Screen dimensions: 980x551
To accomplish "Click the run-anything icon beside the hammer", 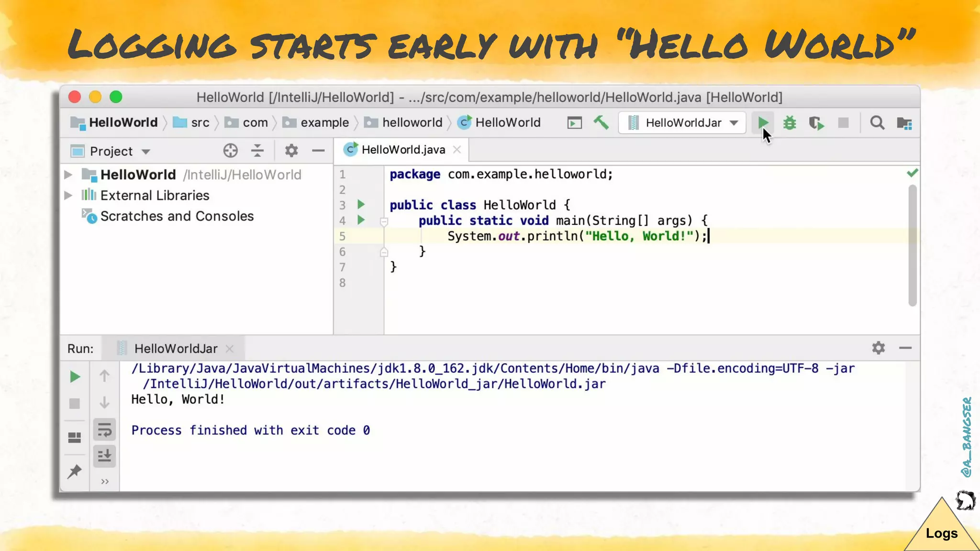I will 574,123.
